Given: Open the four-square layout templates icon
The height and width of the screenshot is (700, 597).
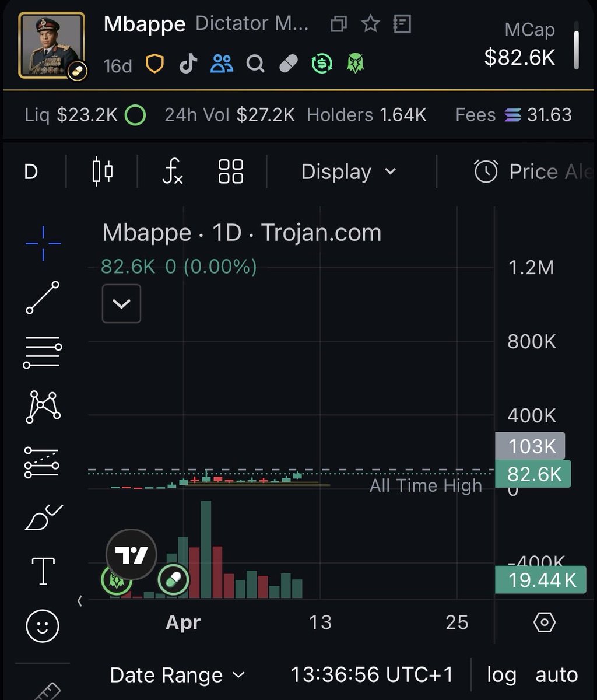Looking at the screenshot, I should (231, 172).
